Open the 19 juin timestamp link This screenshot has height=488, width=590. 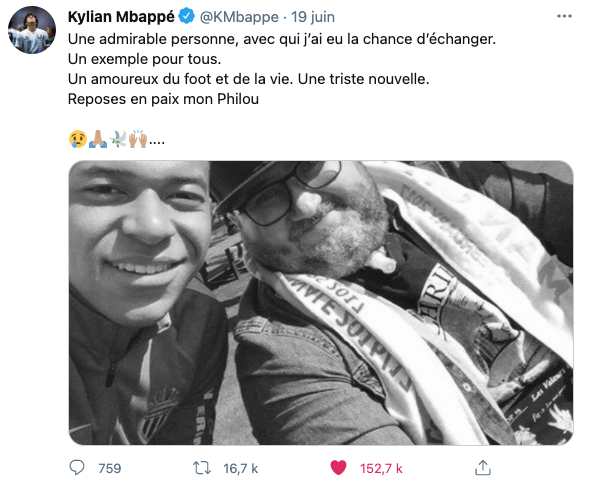pyautogui.click(x=313, y=17)
